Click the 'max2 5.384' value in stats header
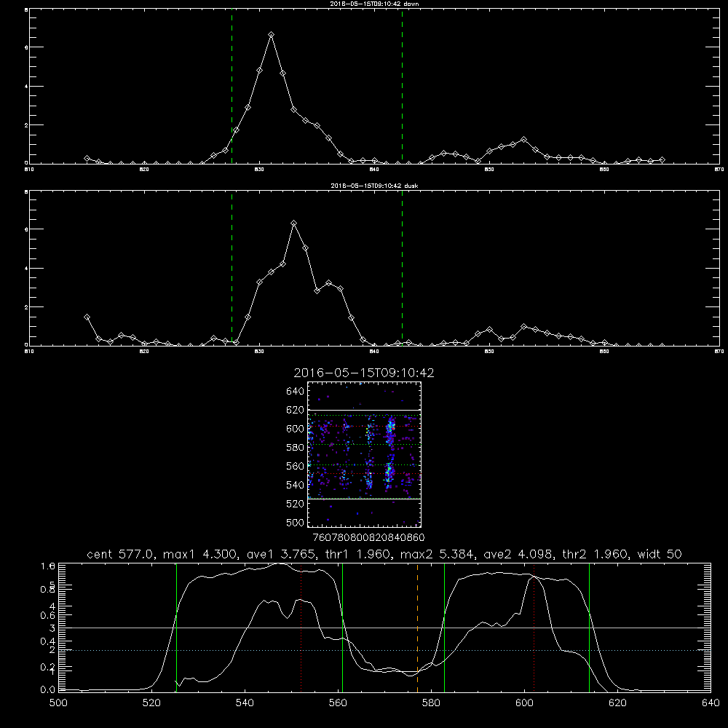The width and height of the screenshot is (728, 728). coord(436,554)
